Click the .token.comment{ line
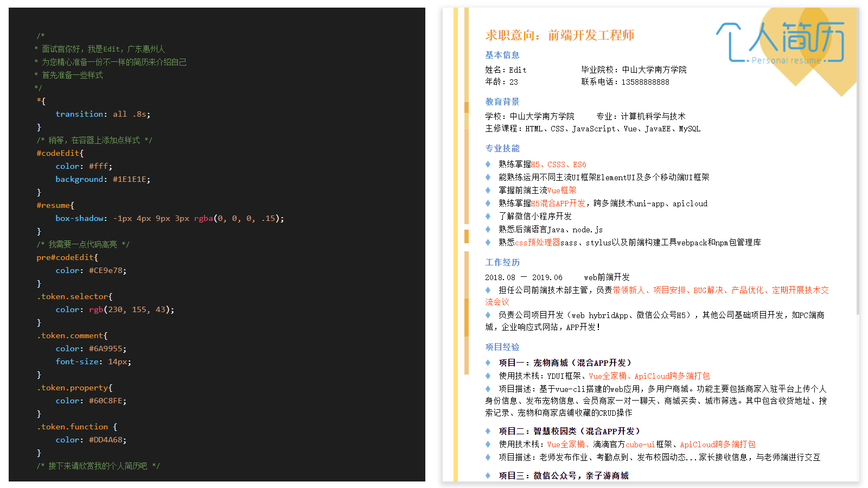Image resolution: width=868 pixels, height=488 pixels. pos(72,335)
